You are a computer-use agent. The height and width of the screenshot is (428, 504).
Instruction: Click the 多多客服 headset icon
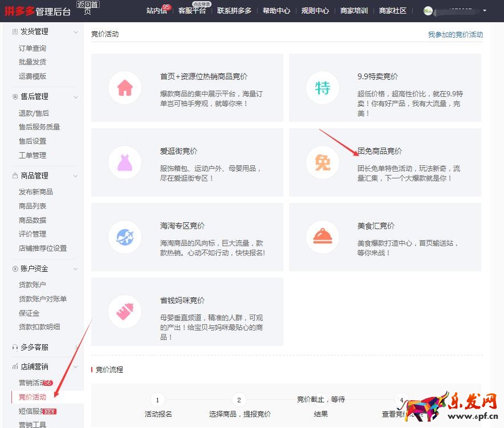[14, 347]
